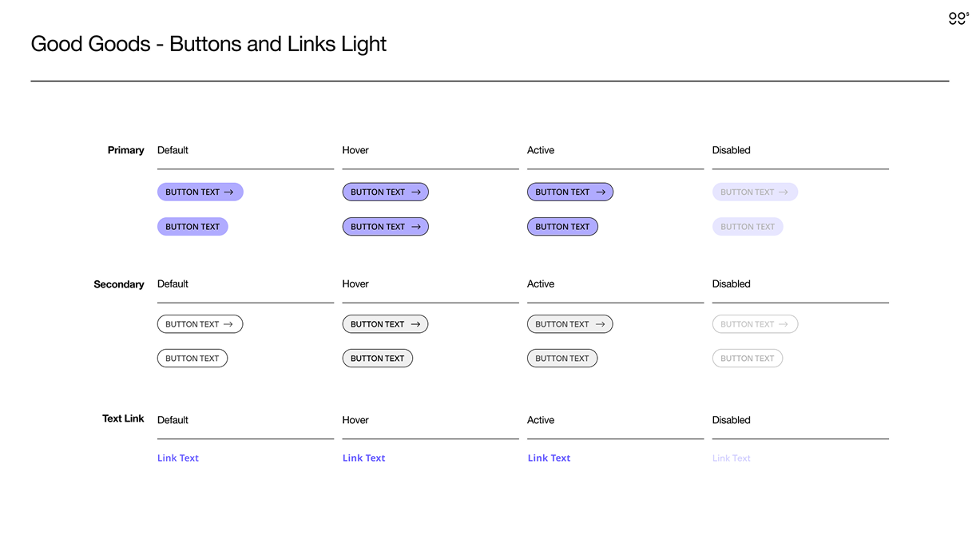The image size is (980, 551).
Task: Click arrow icon in Primary Default button
Action: tap(228, 192)
